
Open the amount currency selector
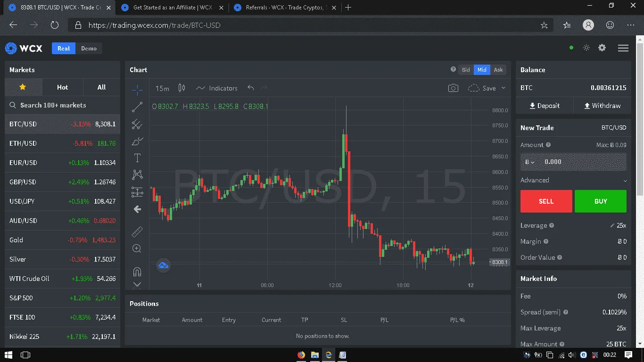point(530,162)
